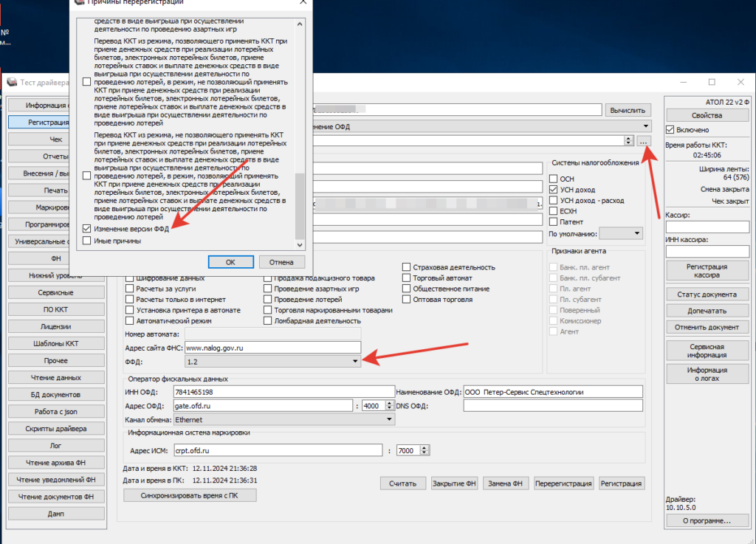Uncheck the 'Изменение версии ФФД' checkbox

[87, 230]
